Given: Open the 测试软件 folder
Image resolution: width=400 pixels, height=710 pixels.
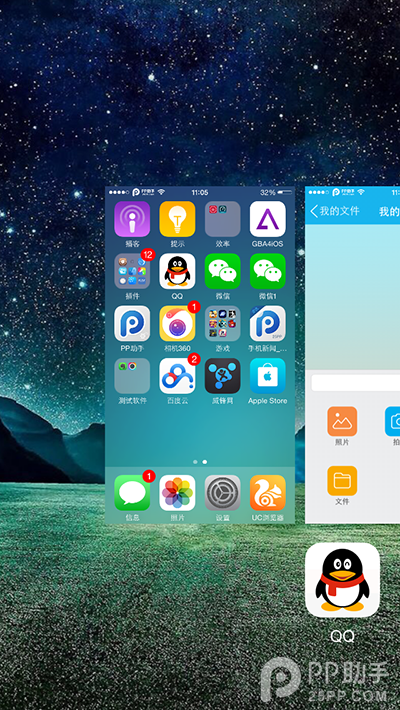Looking at the screenshot, I should [132, 376].
